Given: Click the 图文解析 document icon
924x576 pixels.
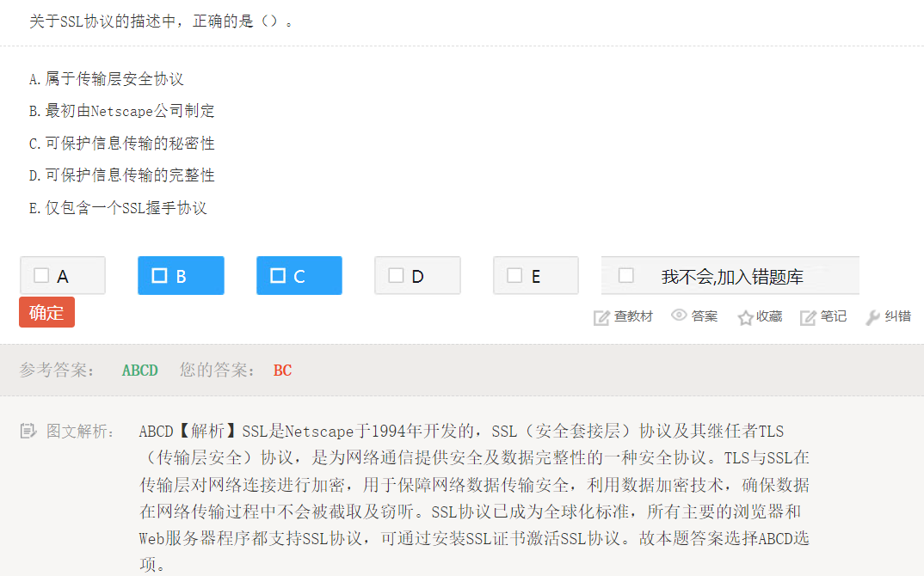Looking at the screenshot, I should [28, 431].
